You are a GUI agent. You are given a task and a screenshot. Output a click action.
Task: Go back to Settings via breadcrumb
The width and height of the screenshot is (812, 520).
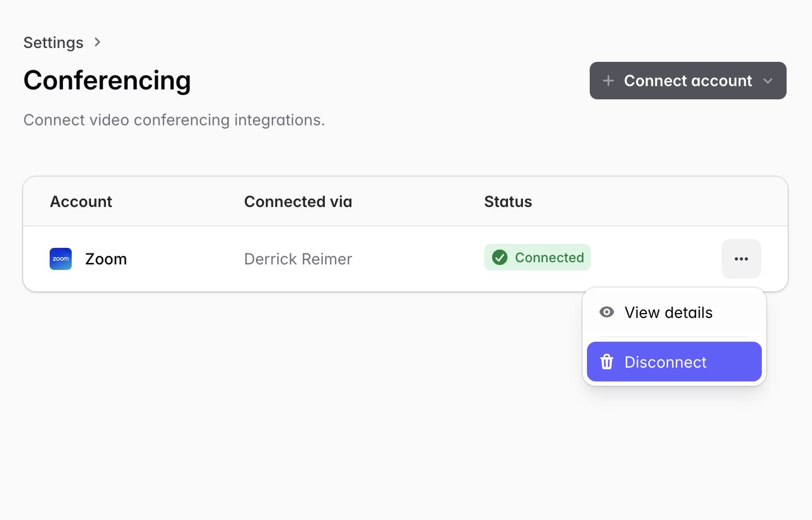click(x=54, y=43)
